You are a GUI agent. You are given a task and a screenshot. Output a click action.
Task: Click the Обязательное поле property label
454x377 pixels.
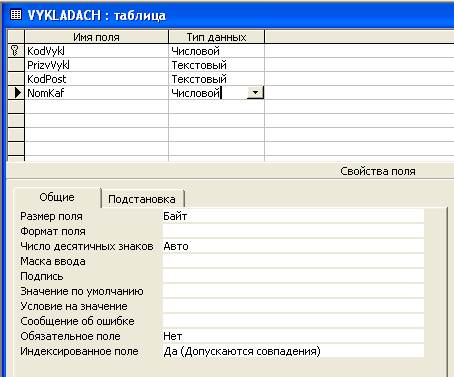[x=70, y=336]
